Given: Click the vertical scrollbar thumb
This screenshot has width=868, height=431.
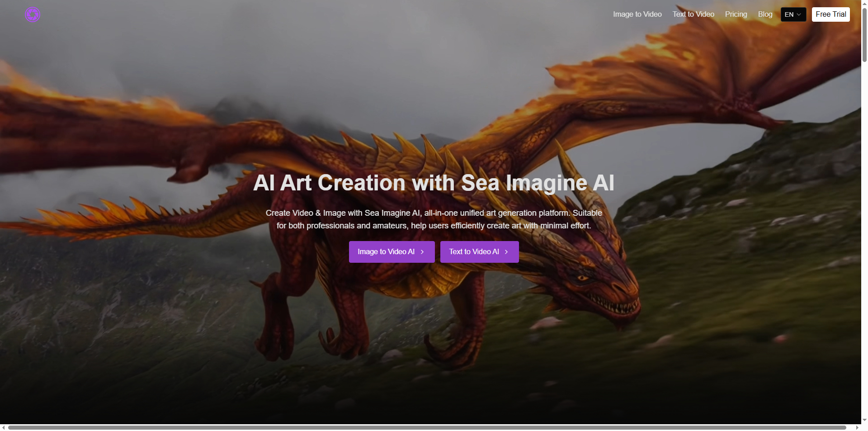Looking at the screenshot, I should pos(864,34).
